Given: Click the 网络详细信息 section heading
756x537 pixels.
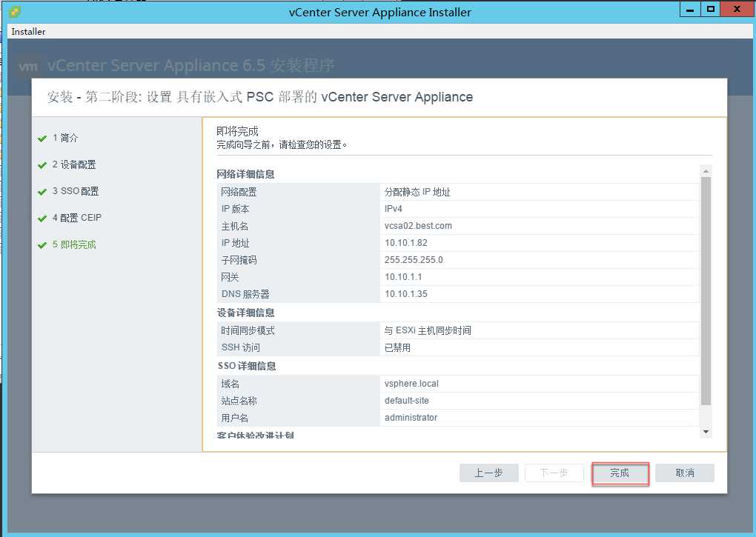Looking at the screenshot, I should [245, 174].
